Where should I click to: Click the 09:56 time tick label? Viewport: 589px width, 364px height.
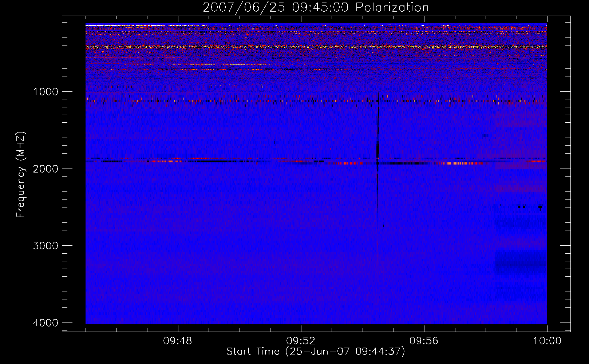(424, 341)
